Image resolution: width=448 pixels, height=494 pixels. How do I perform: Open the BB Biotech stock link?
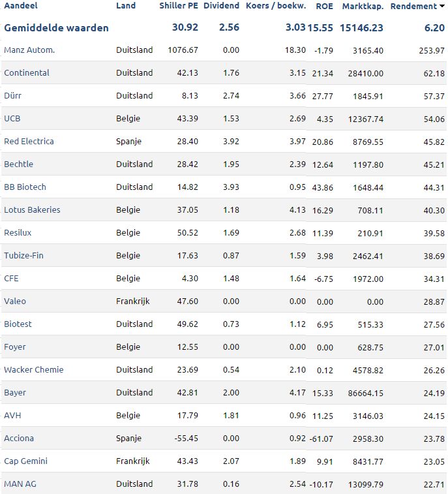pos(25,187)
